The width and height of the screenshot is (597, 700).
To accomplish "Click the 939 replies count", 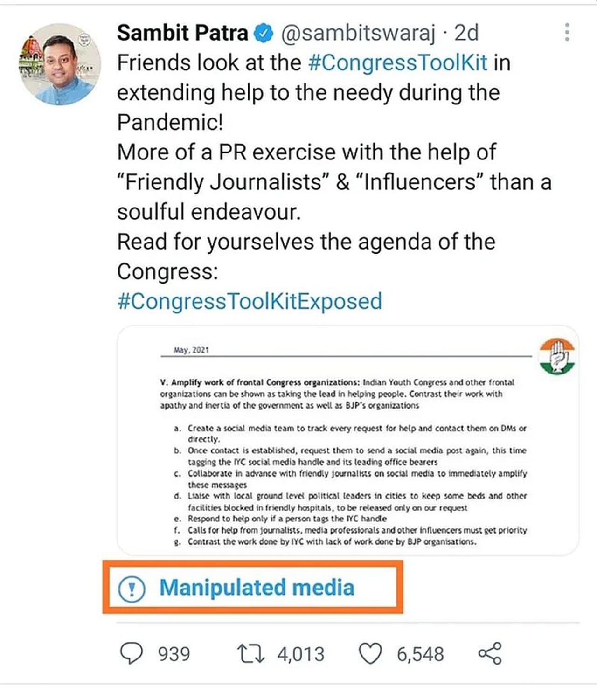I will [x=174, y=654].
